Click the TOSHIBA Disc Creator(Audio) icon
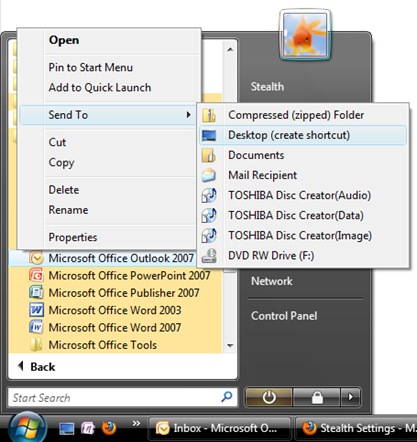This screenshot has width=417, height=442. tap(209, 195)
